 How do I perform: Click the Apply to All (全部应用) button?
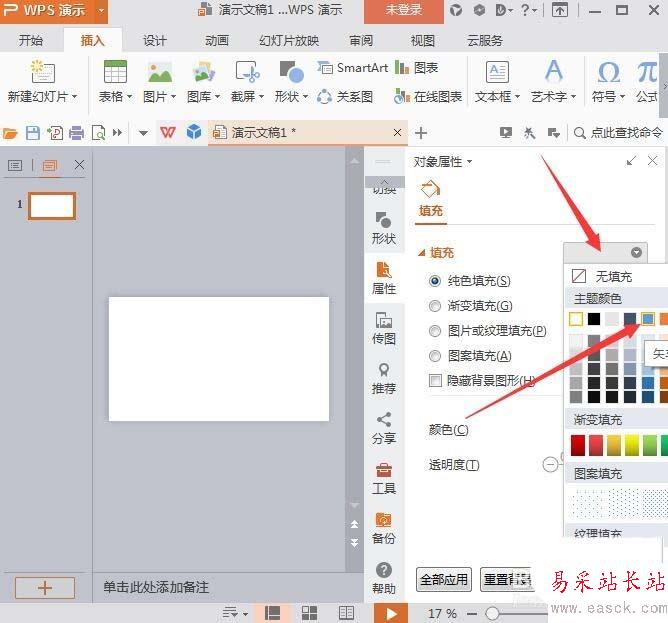444,580
